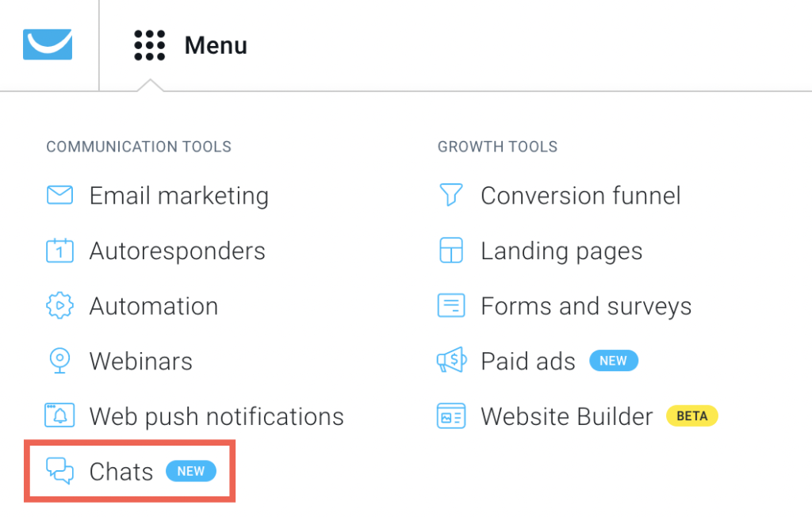Click the Landing pages layout icon
The image size is (812, 517).
(451, 251)
